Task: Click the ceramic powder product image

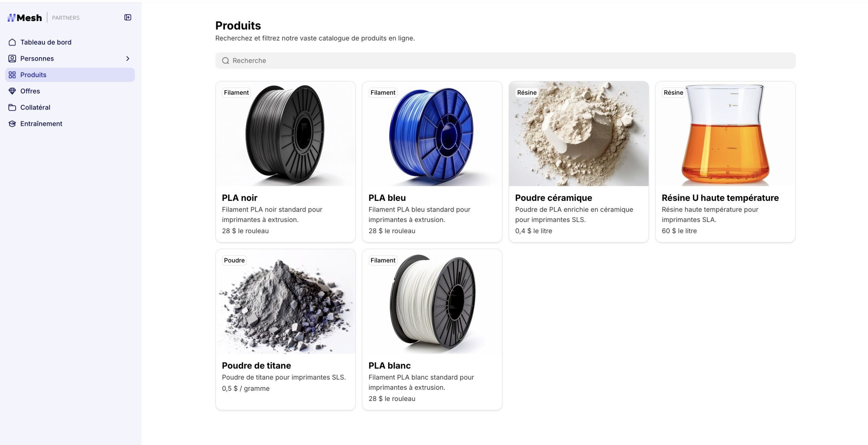Action: pyautogui.click(x=578, y=134)
